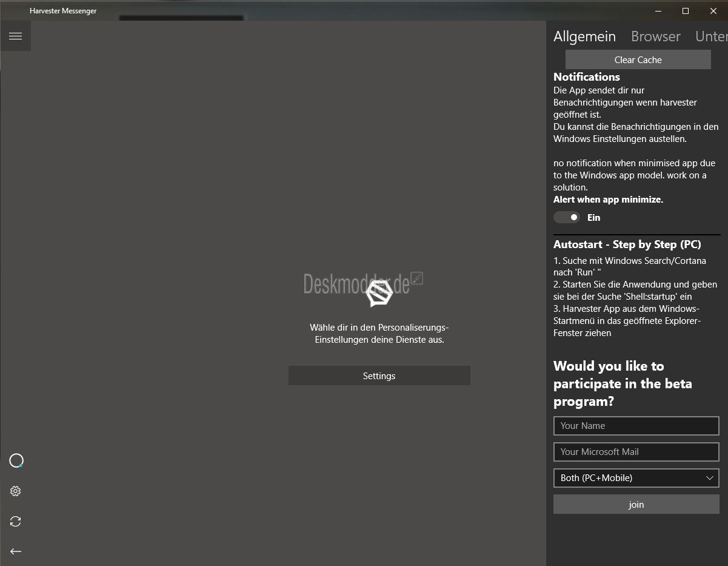The width and height of the screenshot is (728, 566).
Task: Close the Harvester Messenger window
Action: pos(713,11)
